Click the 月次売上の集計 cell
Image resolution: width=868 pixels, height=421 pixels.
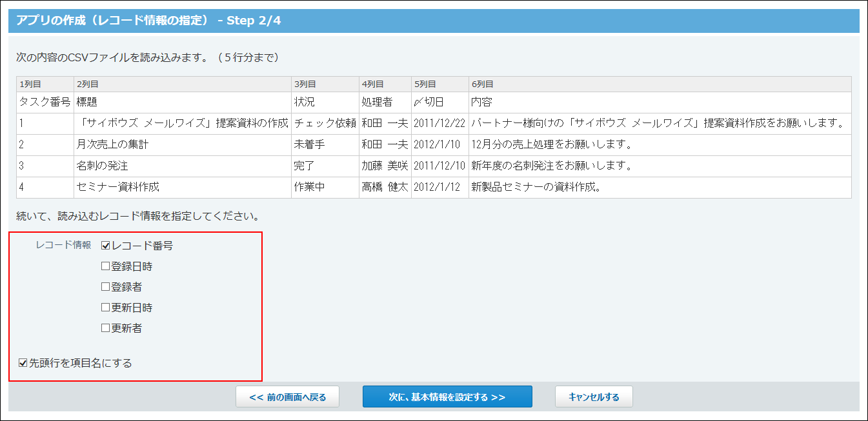click(x=183, y=144)
